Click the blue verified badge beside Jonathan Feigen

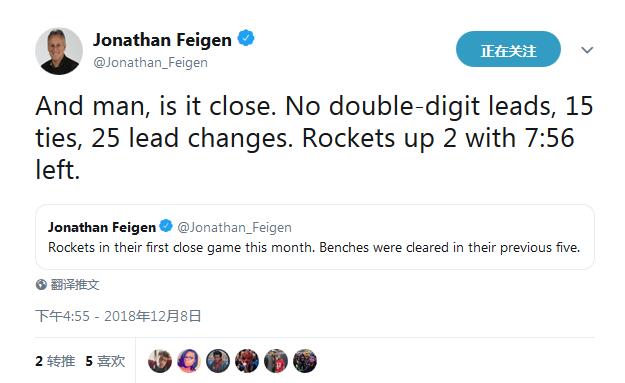246,38
